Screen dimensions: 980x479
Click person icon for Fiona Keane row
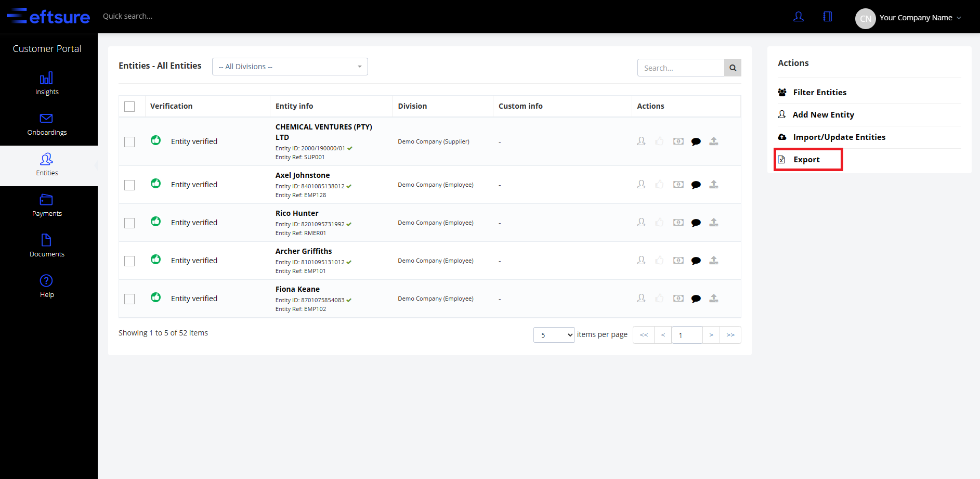point(642,299)
